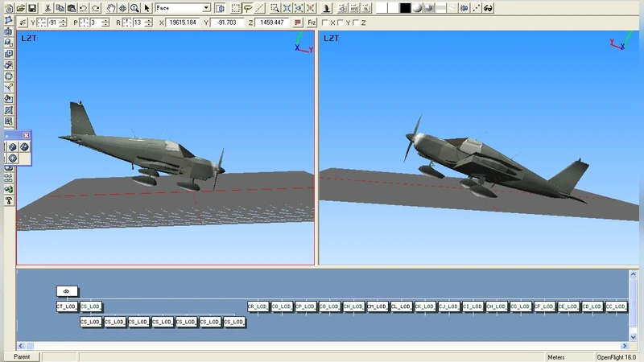Enable the Z axis checkbox
Image resolution: width=644 pixels, height=362 pixels.
357,23
